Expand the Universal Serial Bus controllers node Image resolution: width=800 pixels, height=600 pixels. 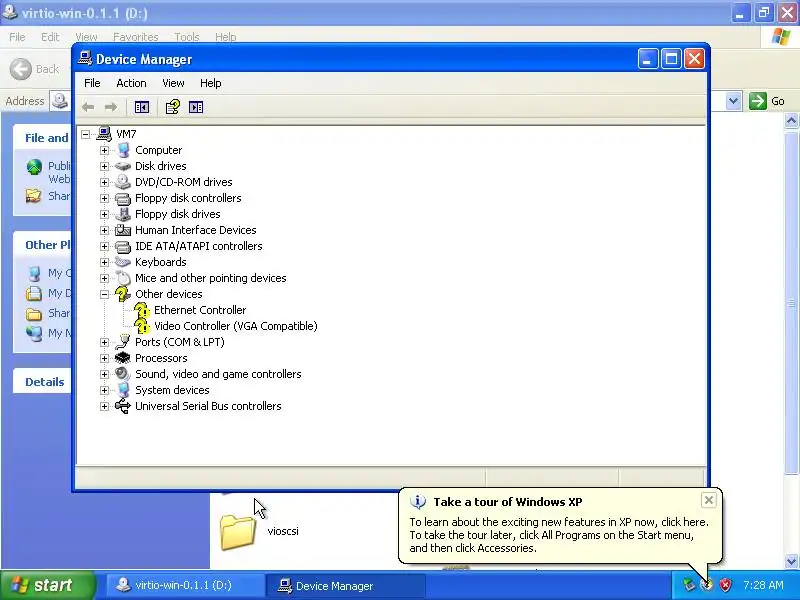[105, 406]
